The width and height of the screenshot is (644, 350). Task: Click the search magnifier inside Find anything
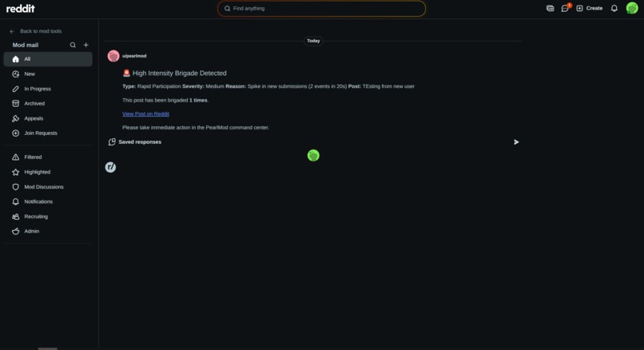[227, 9]
